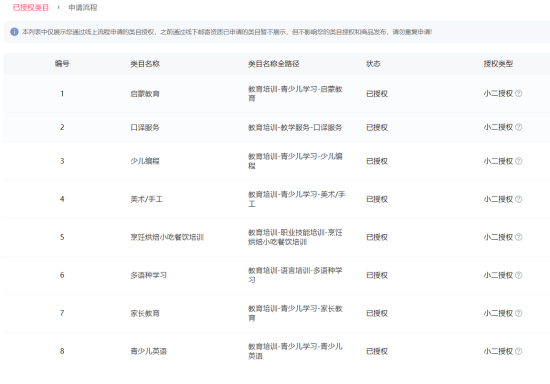Screen dimensions: 550x384
Task: Click 已授权 status in row 6
Action: pos(377,275)
